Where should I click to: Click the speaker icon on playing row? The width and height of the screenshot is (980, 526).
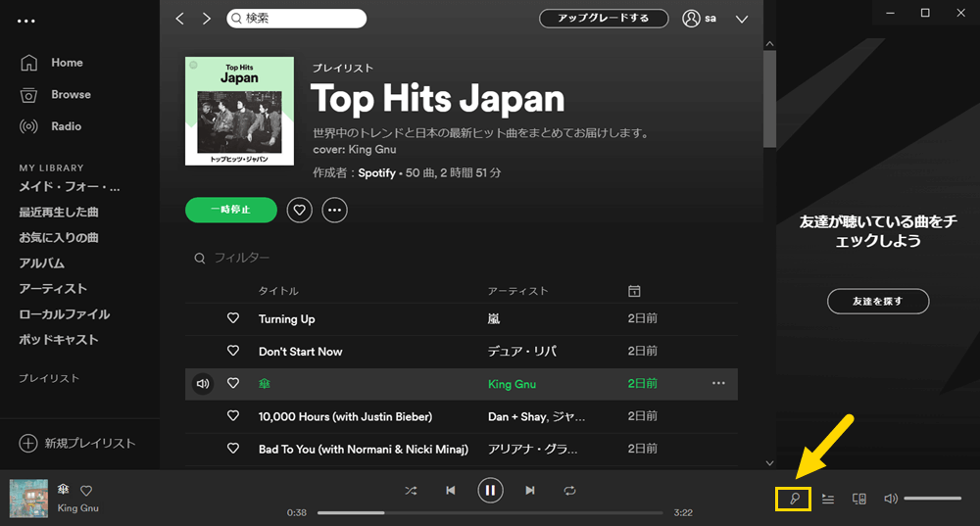click(203, 384)
